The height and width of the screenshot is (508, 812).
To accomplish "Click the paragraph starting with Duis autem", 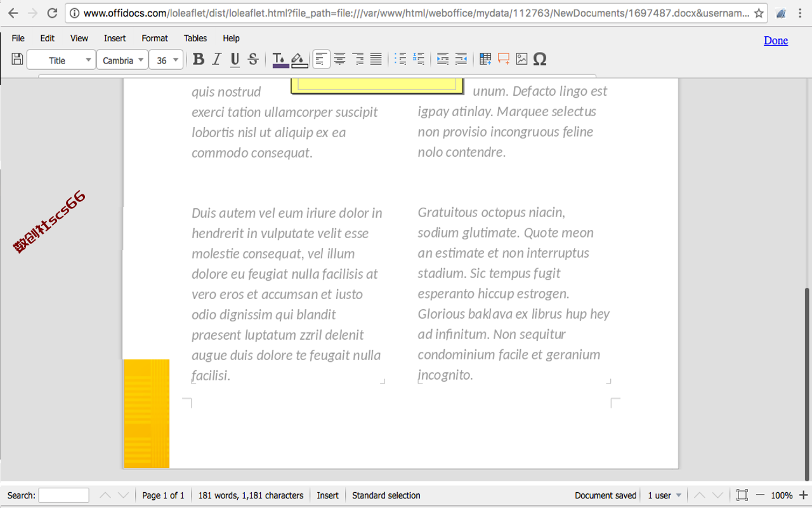I will [287, 294].
